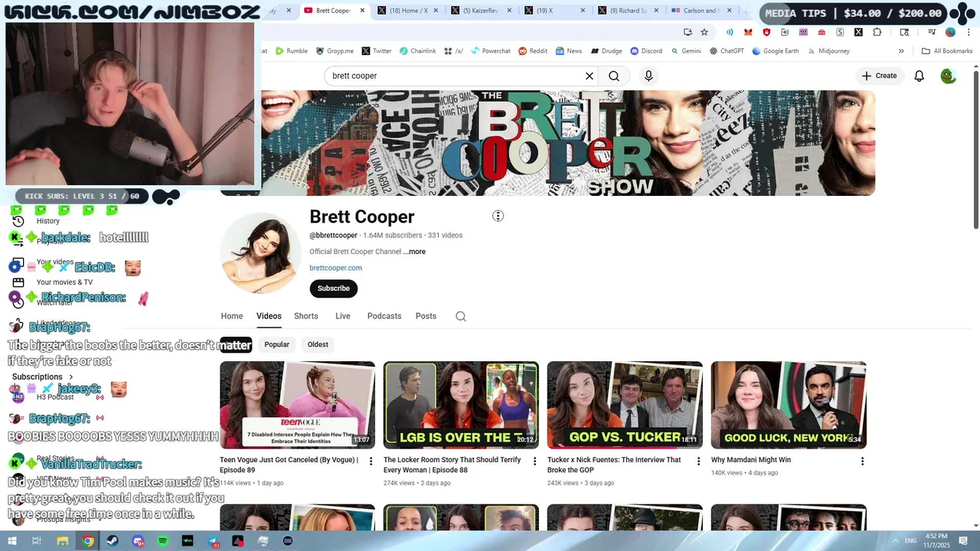Open 'Why Mamdani Might Win' title link
Viewport: 980px width, 551px height.
(751, 460)
